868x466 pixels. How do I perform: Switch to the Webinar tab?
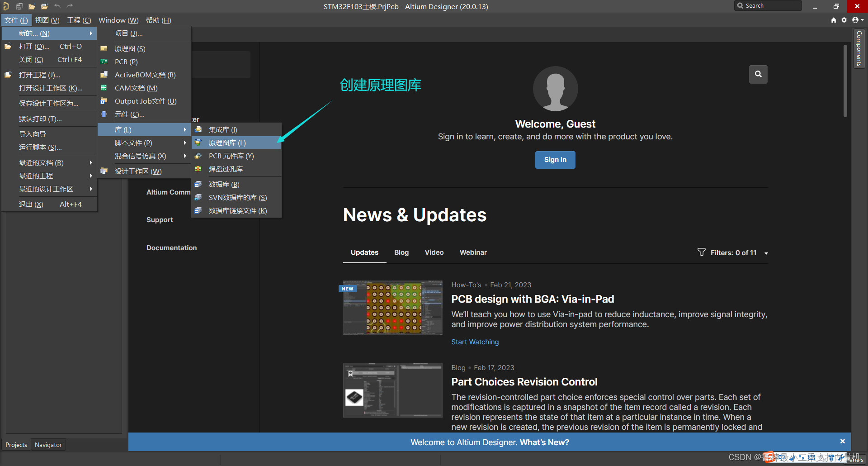[x=473, y=252]
